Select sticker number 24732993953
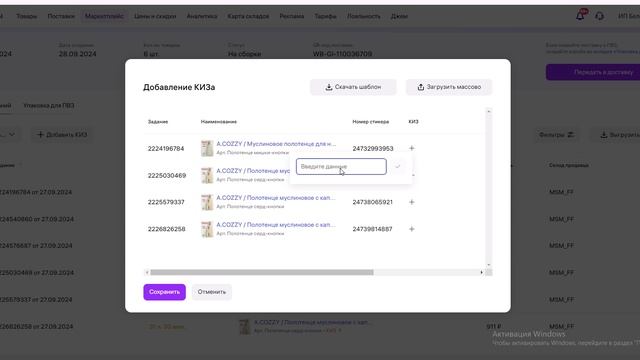The height and width of the screenshot is (360, 640). (373, 149)
